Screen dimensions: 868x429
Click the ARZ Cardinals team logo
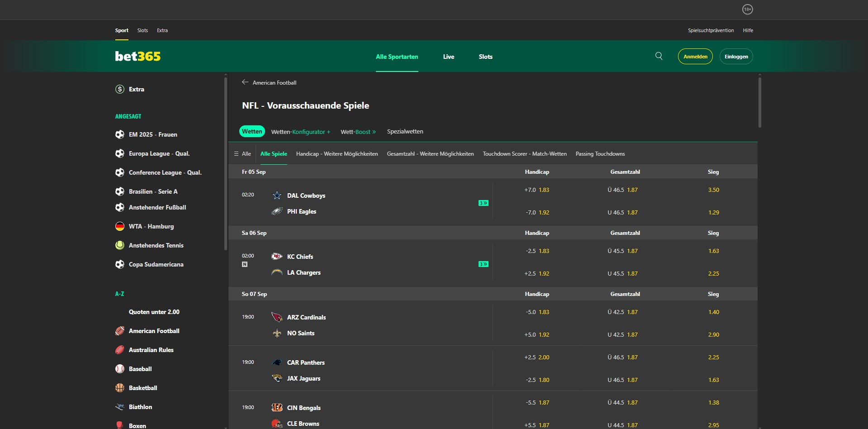277,317
